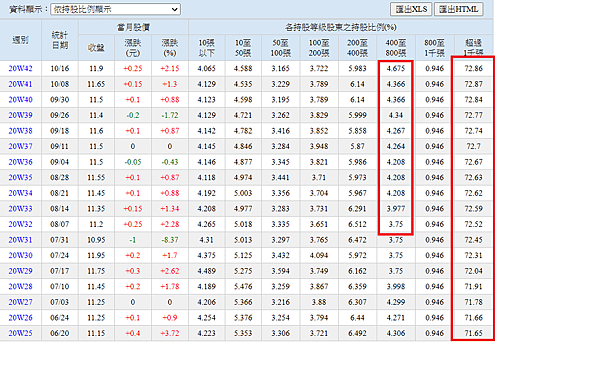Screen dimensions: 600x385
Task: Click the 10張以下 column header
Action: coord(207,48)
